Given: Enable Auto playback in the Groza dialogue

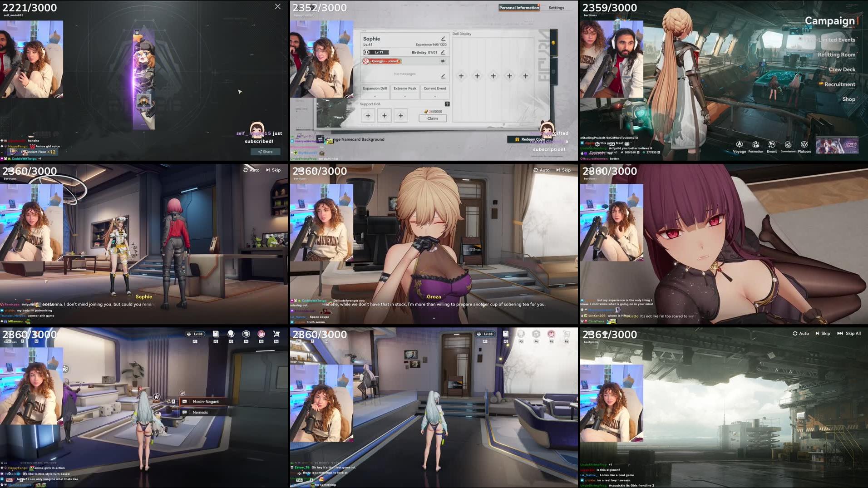Looking at the screenshot, I should pos(542,170).
